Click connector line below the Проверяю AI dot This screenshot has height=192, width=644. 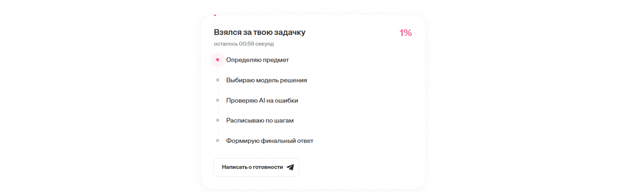tap(218, 110)
